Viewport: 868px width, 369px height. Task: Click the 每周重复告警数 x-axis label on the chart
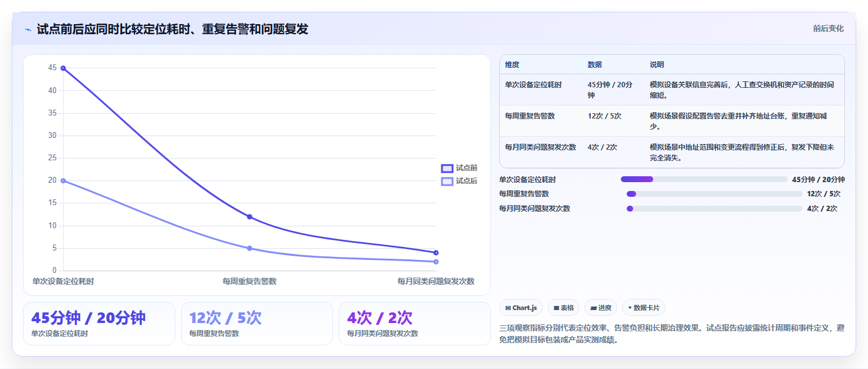point(250,281)
